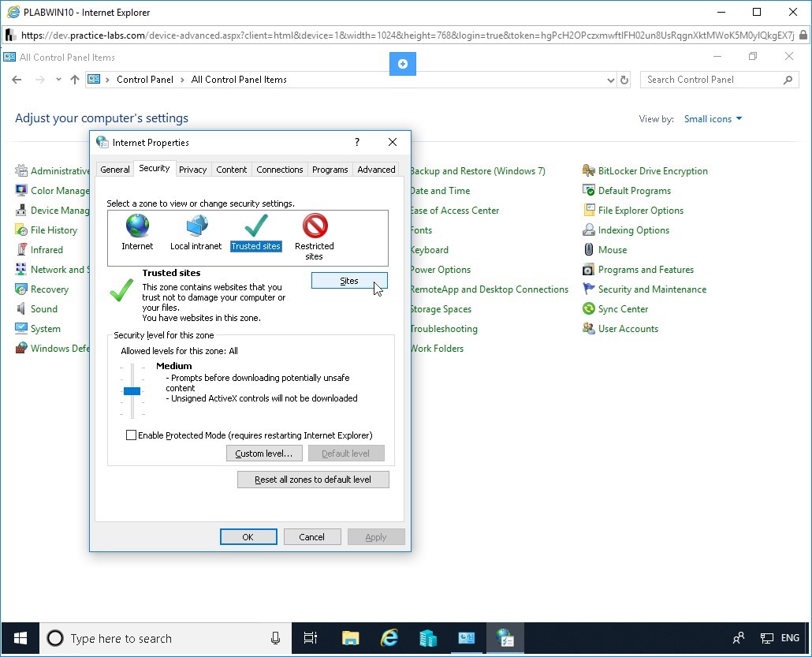Expand the address bar history dropdown

tap(610, 80)
